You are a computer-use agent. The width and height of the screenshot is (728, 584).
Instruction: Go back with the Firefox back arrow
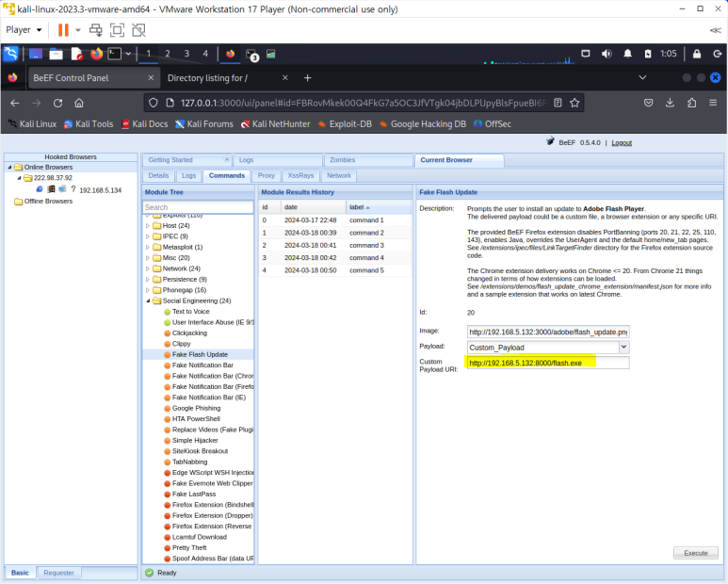15,103
